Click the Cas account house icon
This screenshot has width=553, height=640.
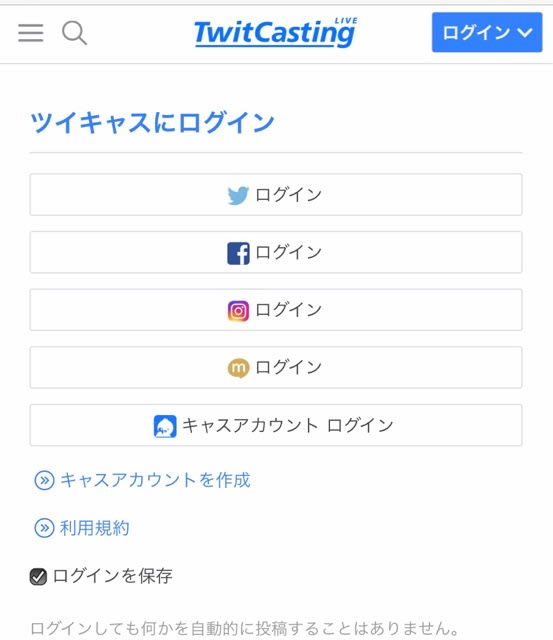165,426
